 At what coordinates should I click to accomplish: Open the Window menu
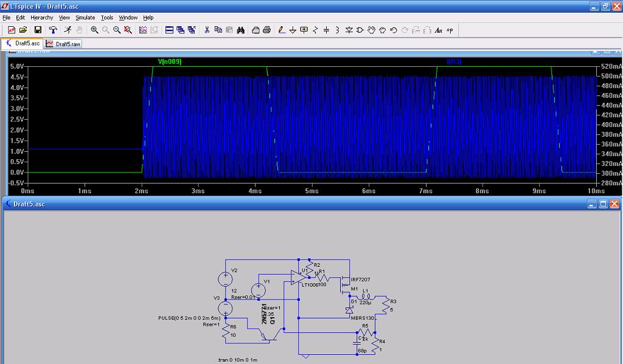coord(128,18)
